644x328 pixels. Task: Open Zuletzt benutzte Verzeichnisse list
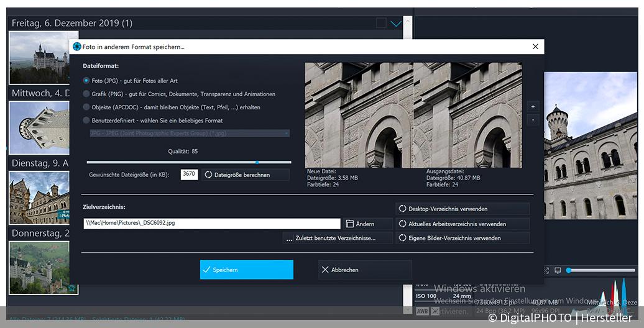click(x=338, y=238)
